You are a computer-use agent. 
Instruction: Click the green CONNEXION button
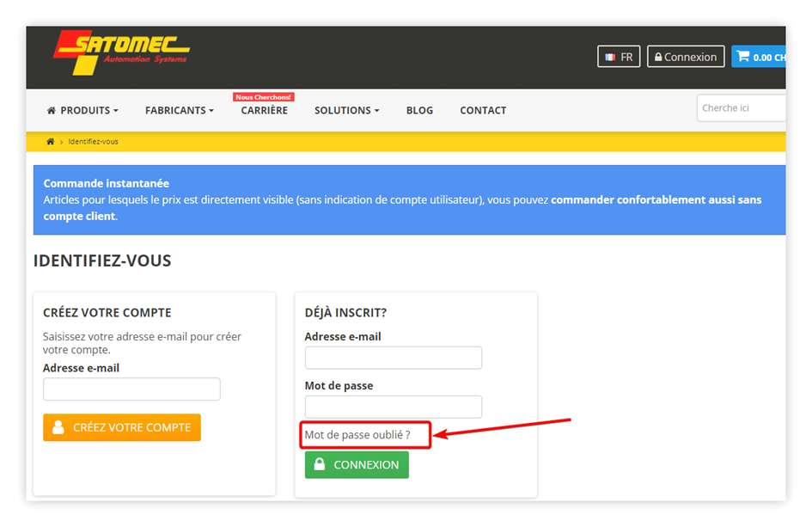(x=357, y=465)
